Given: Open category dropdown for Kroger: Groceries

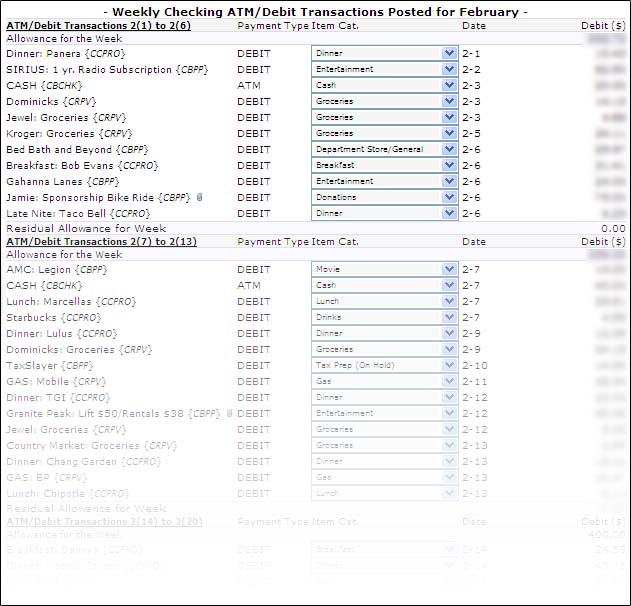Looking at the screenshot, I should (384, 133).
